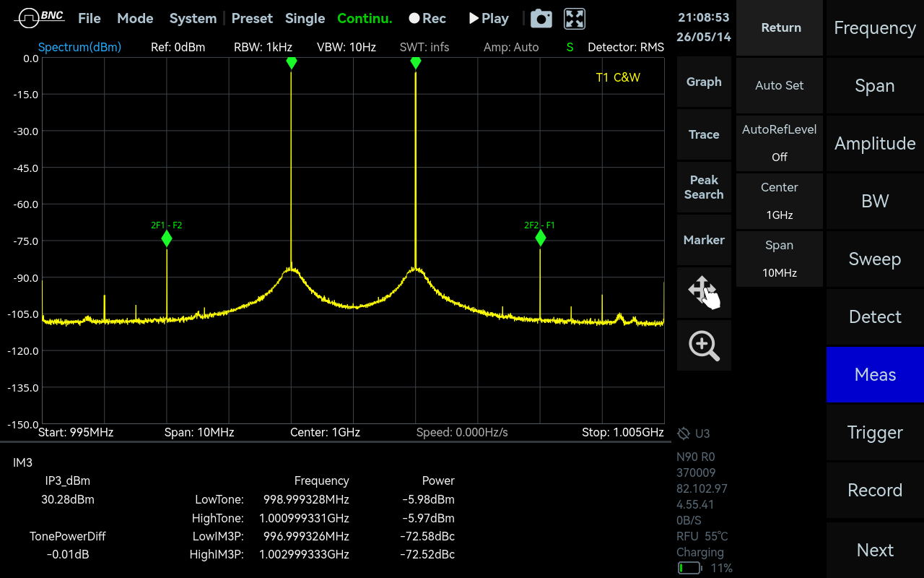Check the battery charging icon

pos(689,568)
